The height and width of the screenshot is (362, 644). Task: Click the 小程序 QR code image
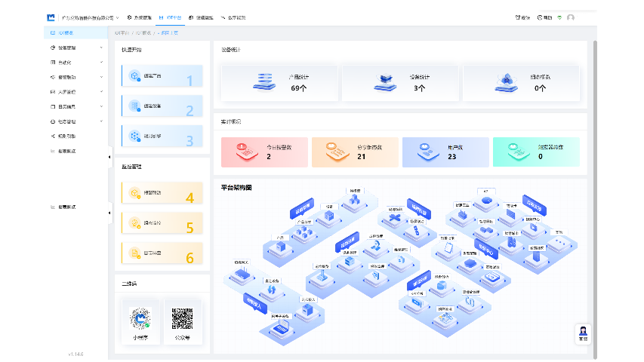pos(140,318)
